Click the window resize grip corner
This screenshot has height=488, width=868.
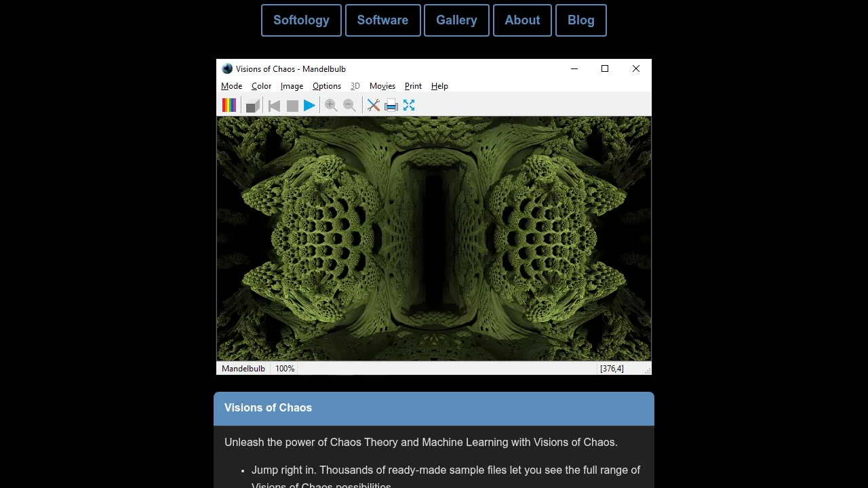pos(648,371)
